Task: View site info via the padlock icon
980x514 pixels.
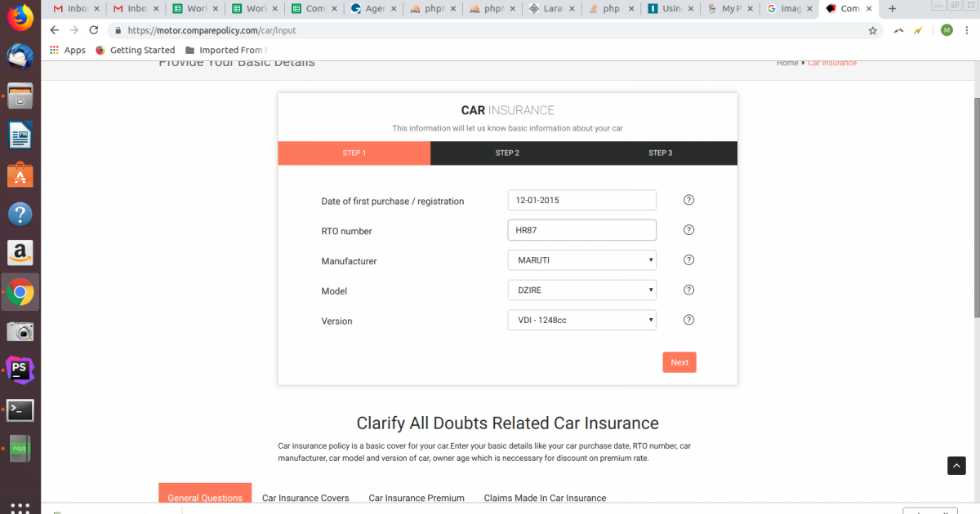Action: pyautogui.click(x=118, y=31)
